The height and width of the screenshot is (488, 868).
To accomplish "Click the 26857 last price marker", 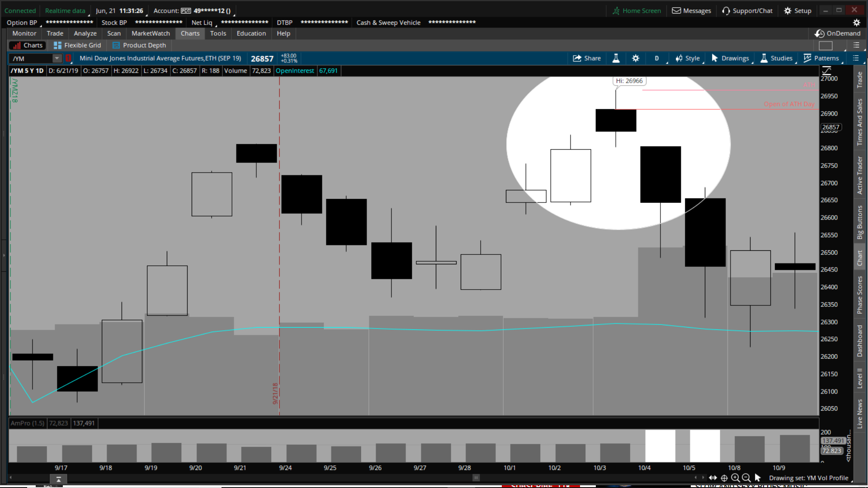I will pos(830,127).
